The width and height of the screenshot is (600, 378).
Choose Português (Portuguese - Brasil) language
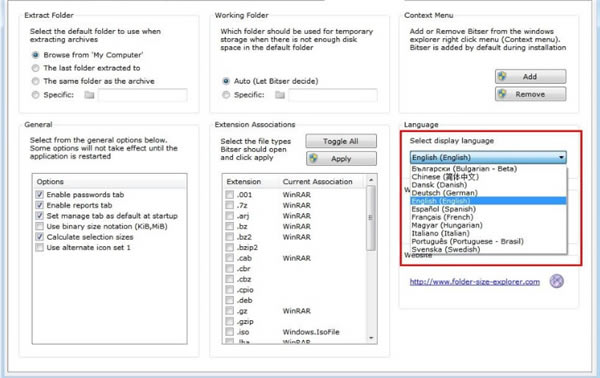[x=488, y=241]
